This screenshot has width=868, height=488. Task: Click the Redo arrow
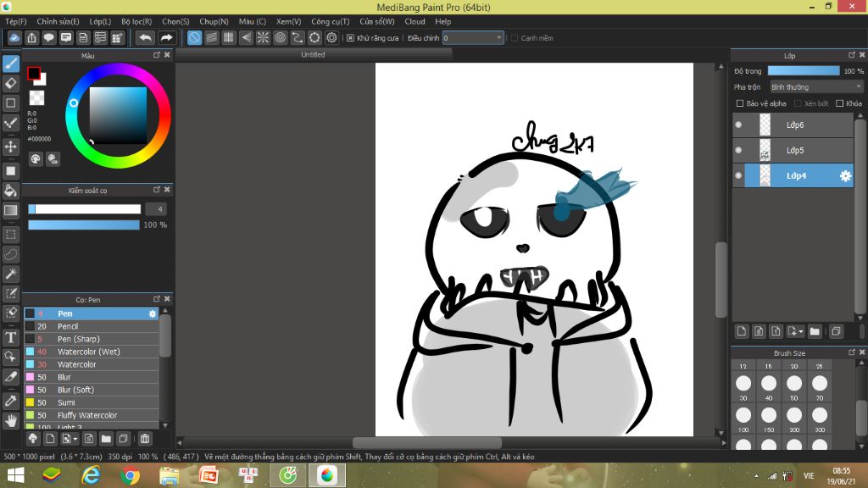click(x=166, y=37)
